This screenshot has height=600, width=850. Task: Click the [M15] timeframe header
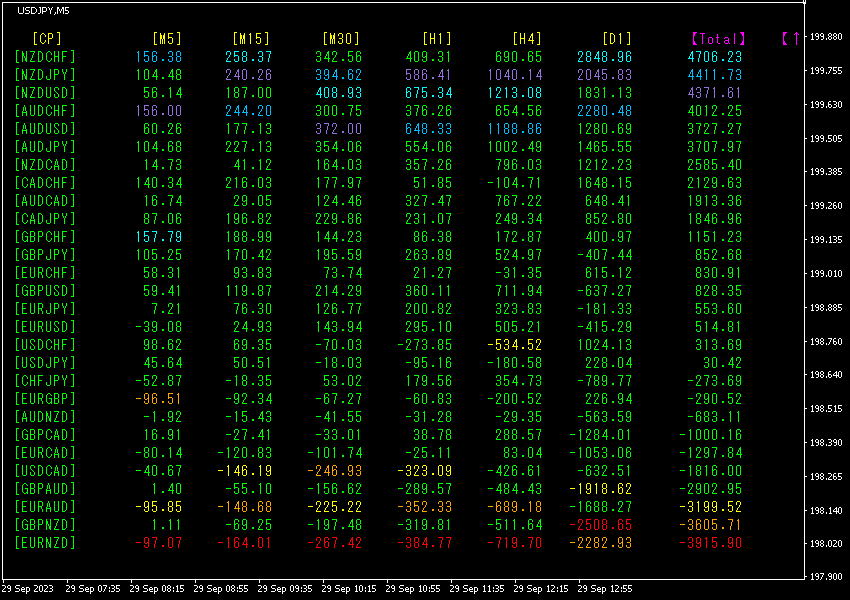point(251,38)
